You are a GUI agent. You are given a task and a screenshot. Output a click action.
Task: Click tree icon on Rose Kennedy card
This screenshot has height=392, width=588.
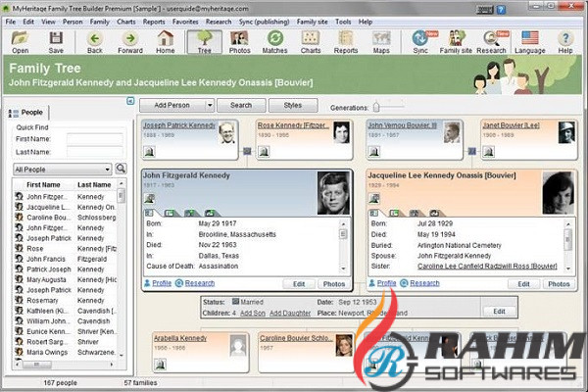click(264, 152)
